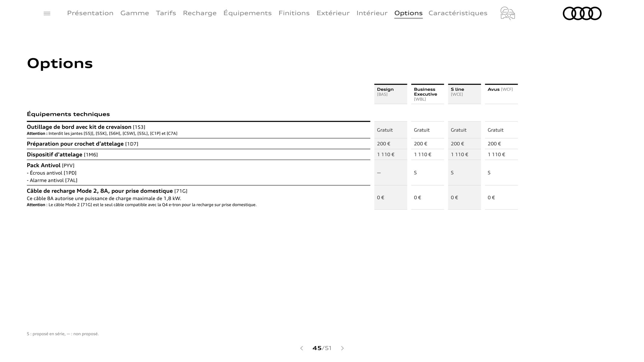Click the Business Executive [WBL] header
The image size is (644, 362).
(428, 94)
